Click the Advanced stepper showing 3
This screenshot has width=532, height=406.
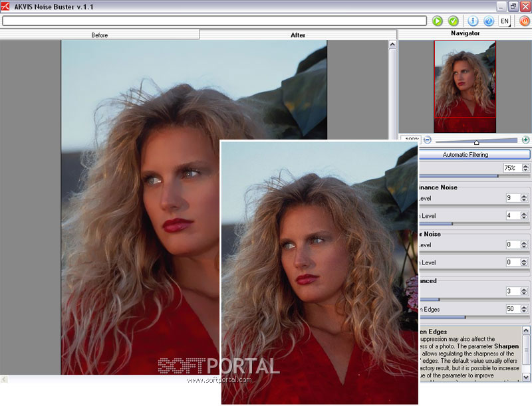tap(524, 292)
